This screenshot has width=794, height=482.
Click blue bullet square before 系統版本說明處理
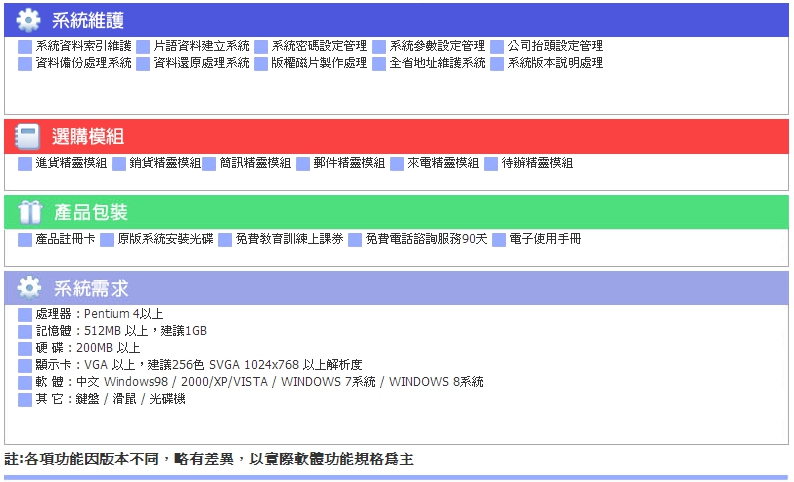pyautogui.click(x=497, y=64)
